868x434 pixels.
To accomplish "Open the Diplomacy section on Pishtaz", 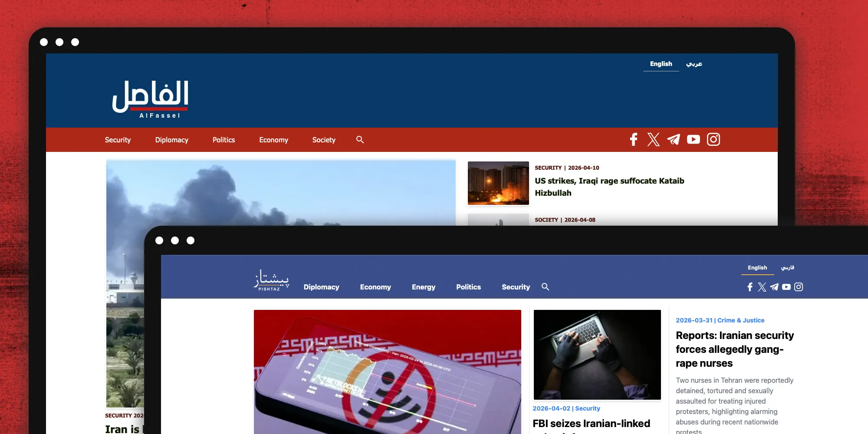I will point(322,287).
